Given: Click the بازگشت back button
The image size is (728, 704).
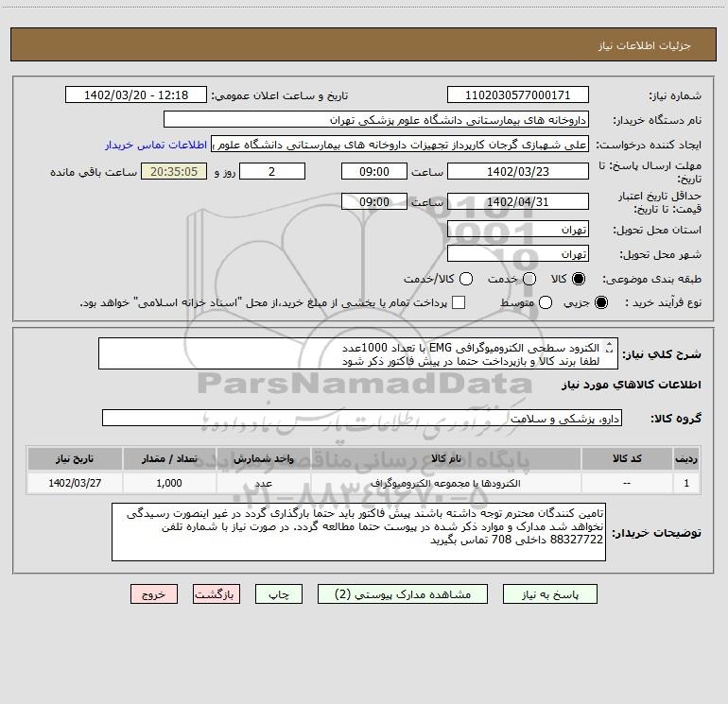Looking at the screenshot, I should point(217,594).
